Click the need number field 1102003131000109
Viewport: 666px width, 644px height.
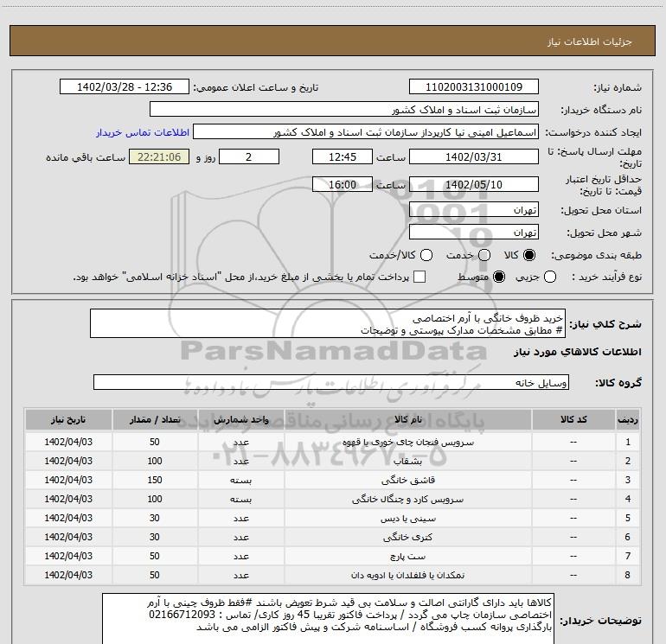click(474, 87)
